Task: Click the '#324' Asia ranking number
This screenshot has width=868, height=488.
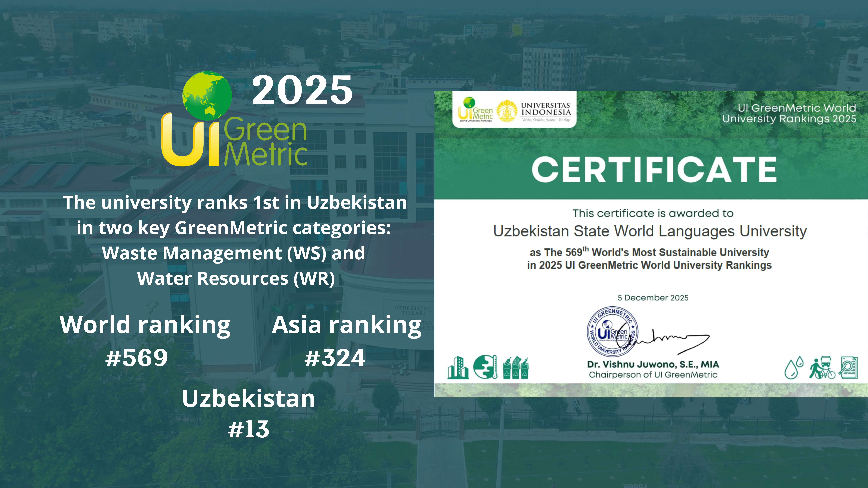Action: pos(335,358)
